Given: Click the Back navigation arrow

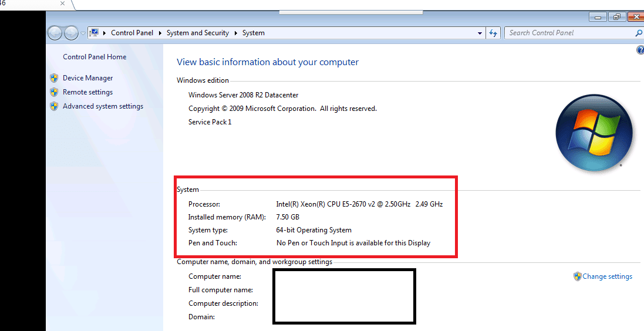Looking at the screenshot, I should [x=55, y=33].
